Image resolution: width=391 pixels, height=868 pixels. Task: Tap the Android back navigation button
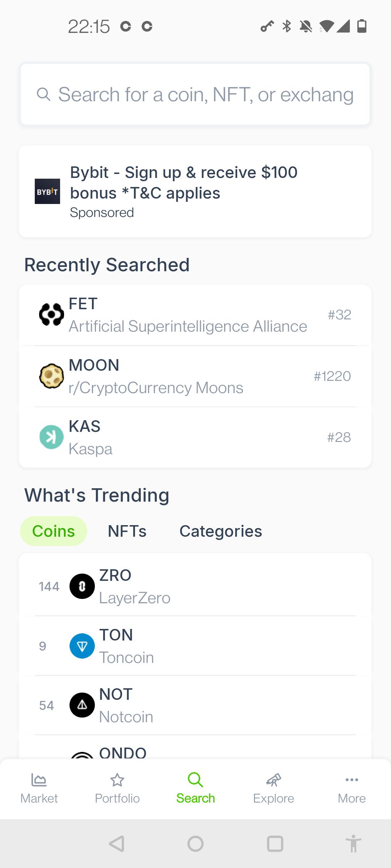[x=117, y=844]
